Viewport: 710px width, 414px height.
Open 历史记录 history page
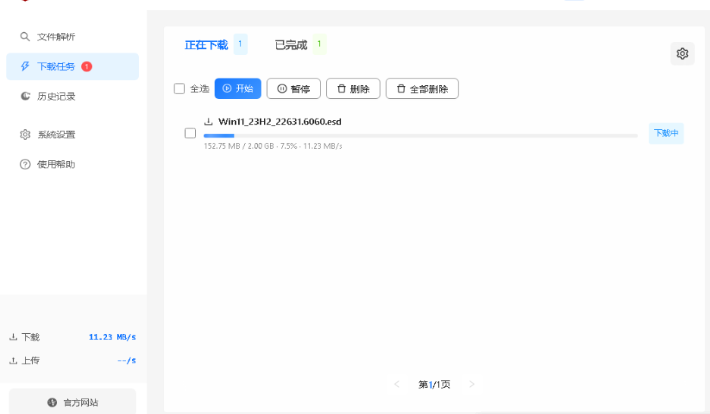pyautogui.click(x=56, y=97)
